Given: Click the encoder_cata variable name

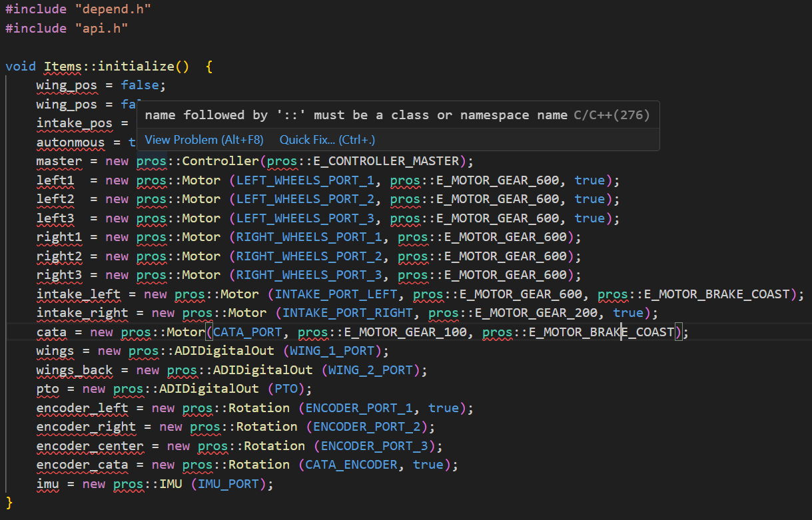Looking at the screenshot, I should point(83,465).
